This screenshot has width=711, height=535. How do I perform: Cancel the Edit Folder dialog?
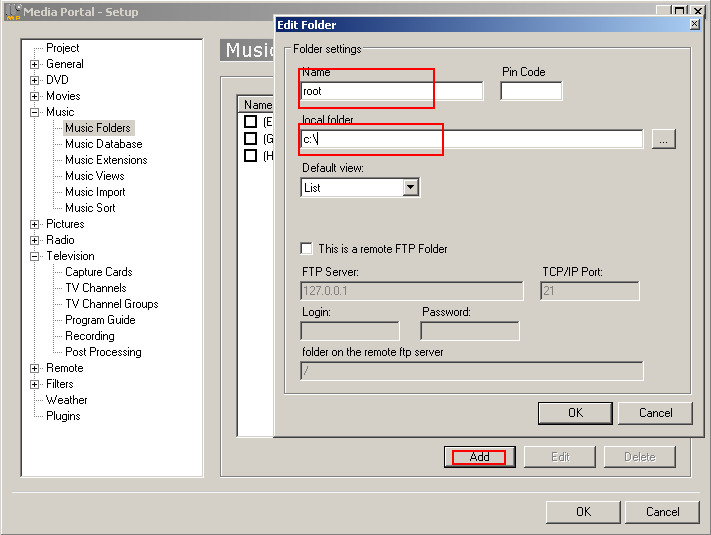655,413
